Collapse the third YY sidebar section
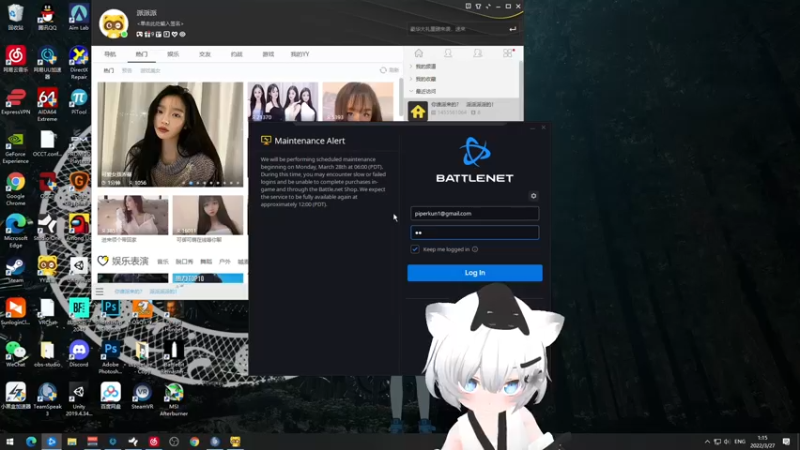The width and height of the screenshot is (800, 450). (411, 91)
